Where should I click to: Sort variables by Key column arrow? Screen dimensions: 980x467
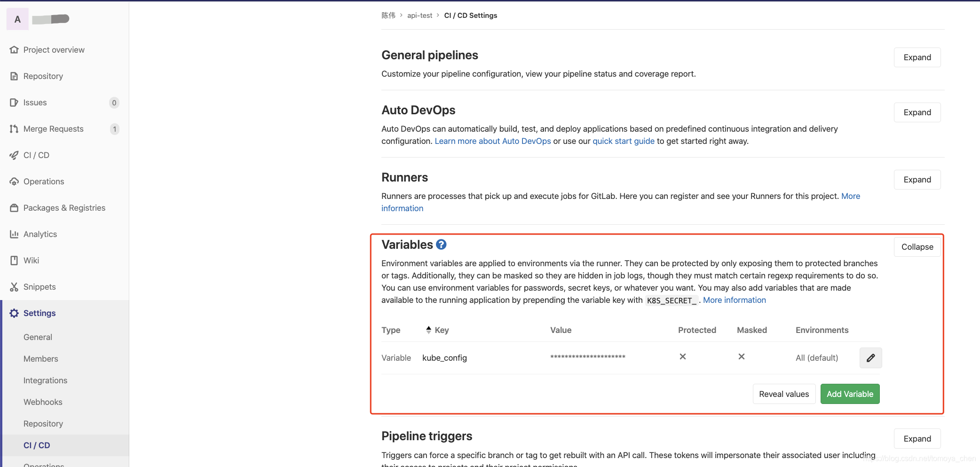click(428, 330)
